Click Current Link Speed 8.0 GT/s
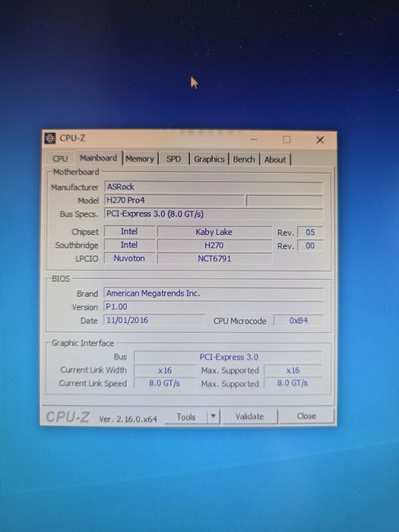 pos(165,383)
